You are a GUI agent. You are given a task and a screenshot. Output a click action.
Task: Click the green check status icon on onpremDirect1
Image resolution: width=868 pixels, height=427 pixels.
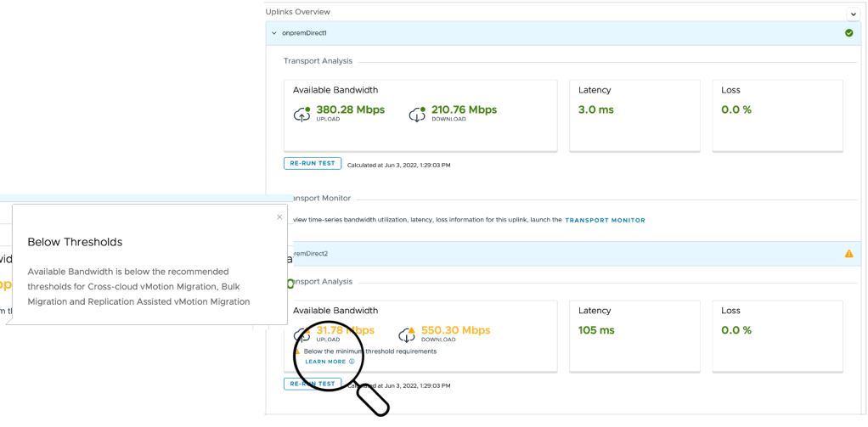848,33
